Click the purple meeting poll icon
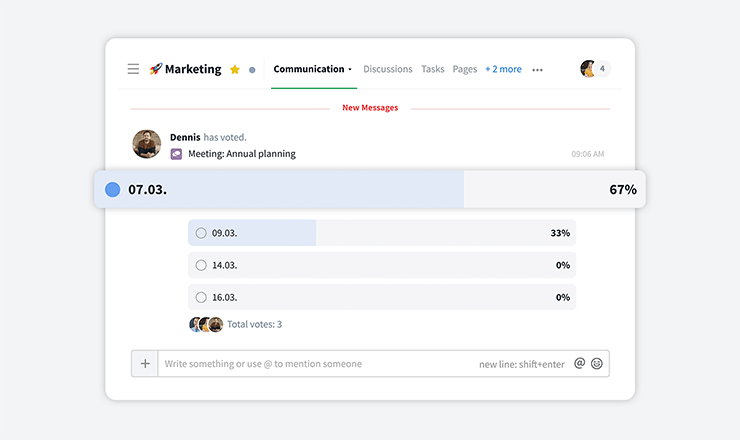 tap(177, 154)
